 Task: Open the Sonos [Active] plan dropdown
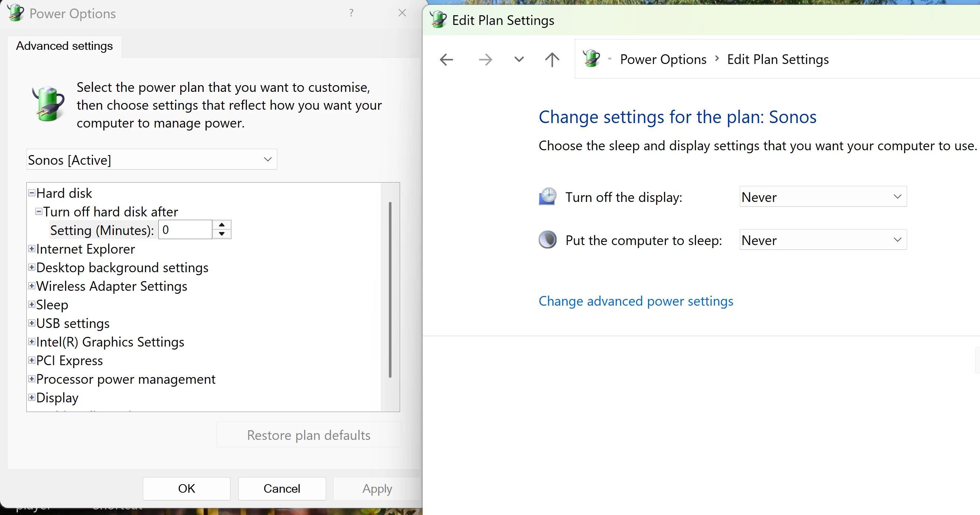click(151, 160)
